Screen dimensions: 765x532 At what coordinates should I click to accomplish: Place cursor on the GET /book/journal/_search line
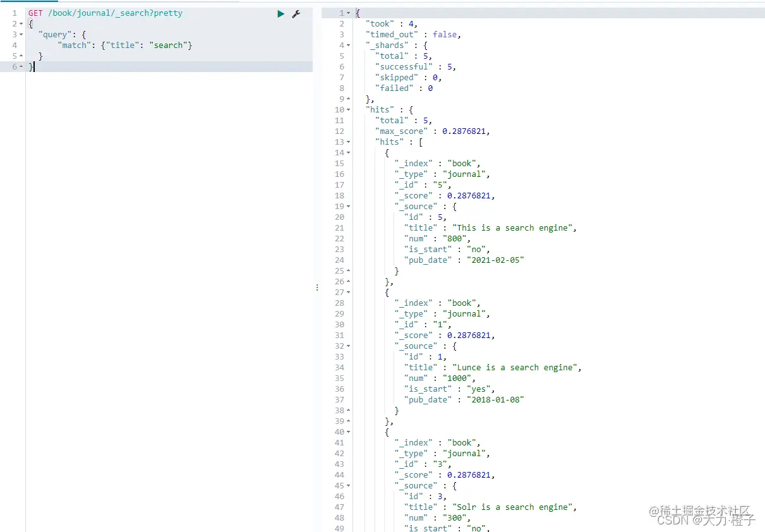[105, 13]
